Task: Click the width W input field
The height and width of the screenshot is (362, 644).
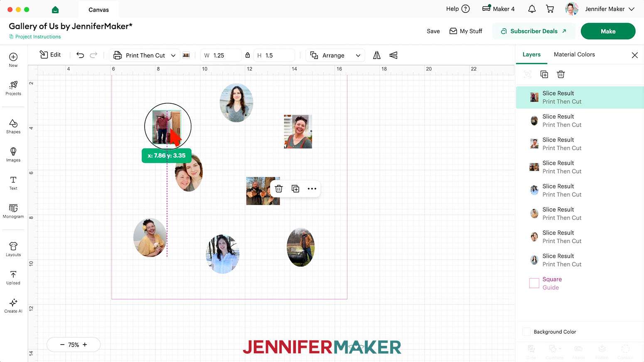Action: (x=221, y=55)
